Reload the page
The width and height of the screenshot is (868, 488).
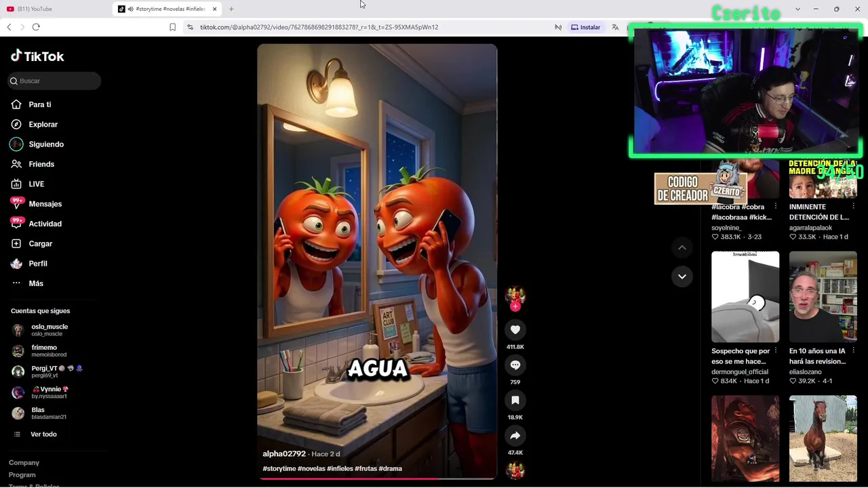pos(36,27)
